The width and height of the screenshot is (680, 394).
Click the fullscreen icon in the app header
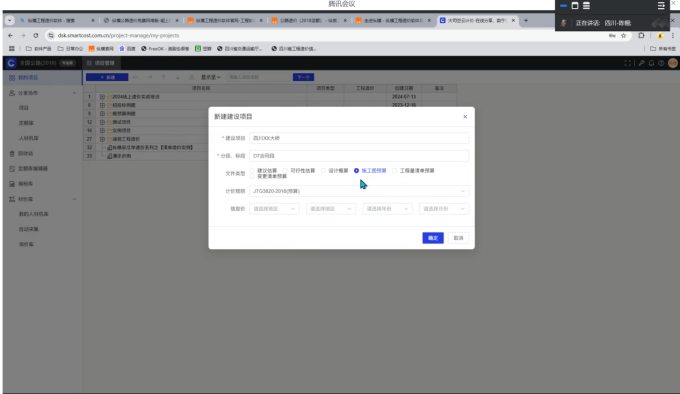tap(628, 63)
